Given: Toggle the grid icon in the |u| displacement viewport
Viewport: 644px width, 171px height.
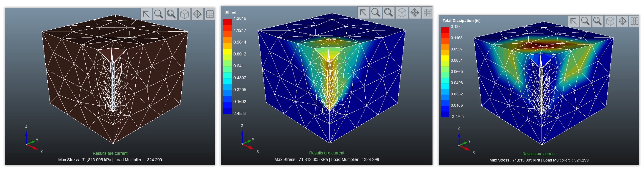Looking at the screenshot, I should pyautogui.click(x=427, y=12).
